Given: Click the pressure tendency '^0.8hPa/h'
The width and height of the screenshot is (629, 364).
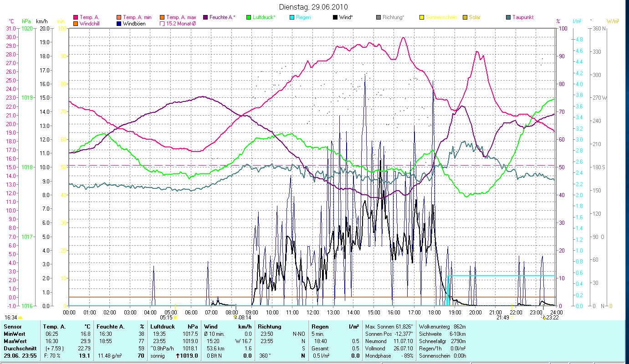Looking at the screenshot, I should click(x=163, y=349).
